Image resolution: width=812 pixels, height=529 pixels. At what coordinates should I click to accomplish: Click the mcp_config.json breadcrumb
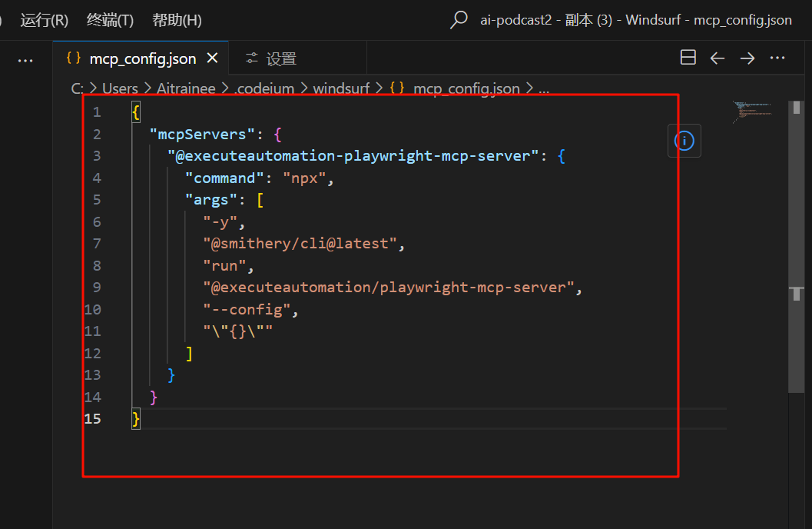click(466, 88)
